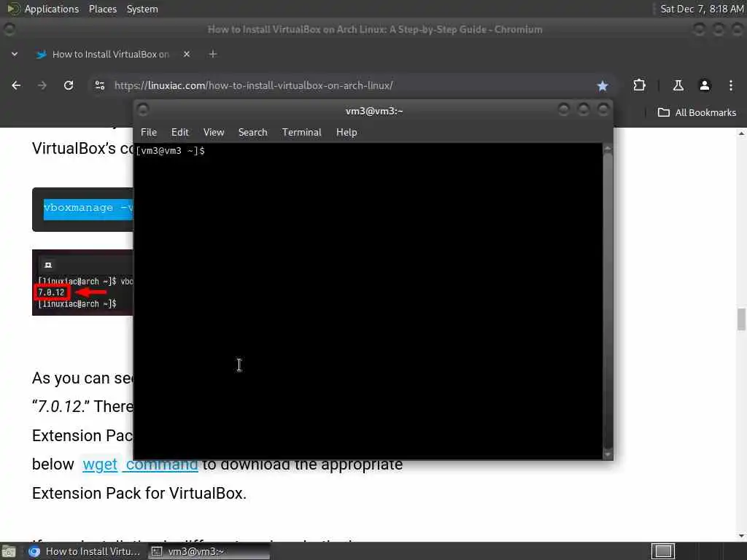This screenshot has width=747, height=560.
Task: Open terminal Edit menu
Action: coord(180,133)
